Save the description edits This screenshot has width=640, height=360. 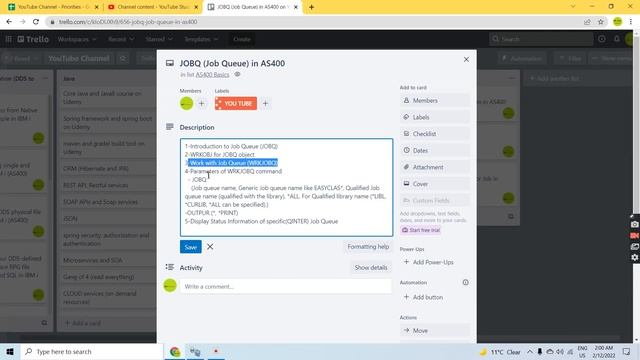click(x=191, y=247)
